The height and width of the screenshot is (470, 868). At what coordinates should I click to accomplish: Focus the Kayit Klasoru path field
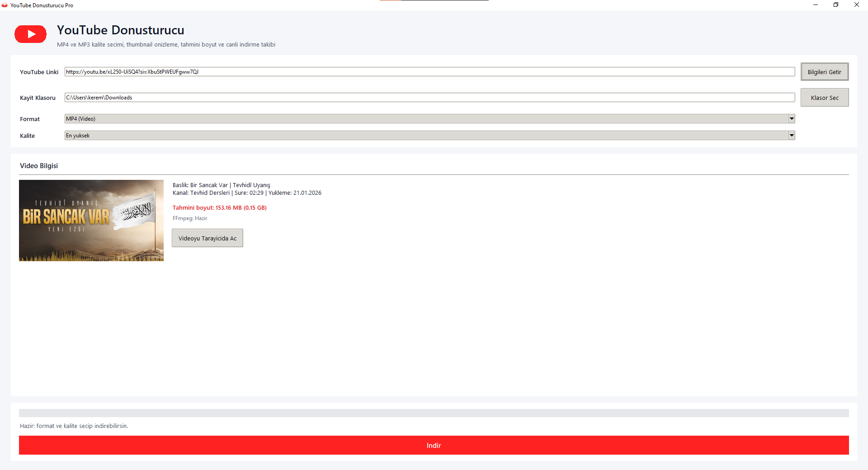pyautogui.click(x=429, y=98)
